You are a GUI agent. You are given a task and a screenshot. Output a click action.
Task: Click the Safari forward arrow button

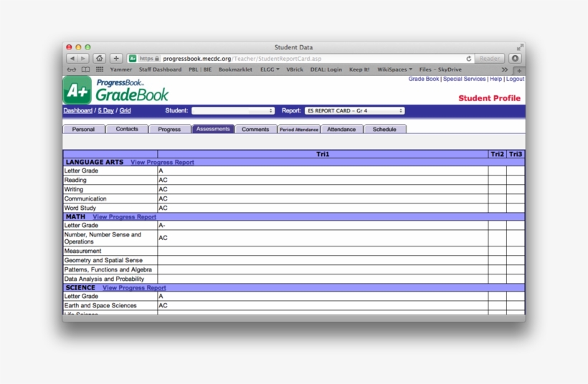pyautogui.click(x=83, y=59)
